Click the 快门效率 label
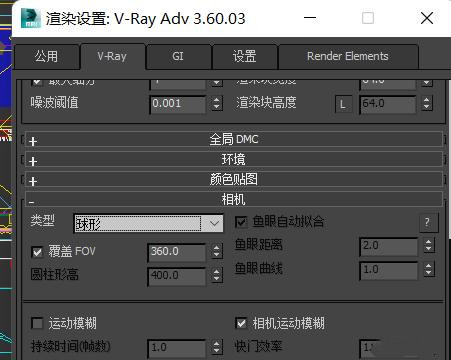 (259, 347)
